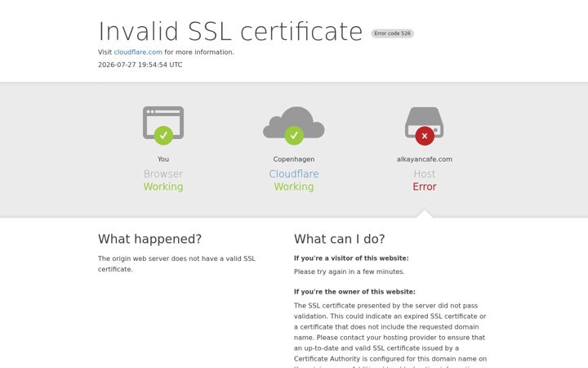Screen dimensions: 588x368
Task: Click the green checkmark on browser icon
Action: 163,136
